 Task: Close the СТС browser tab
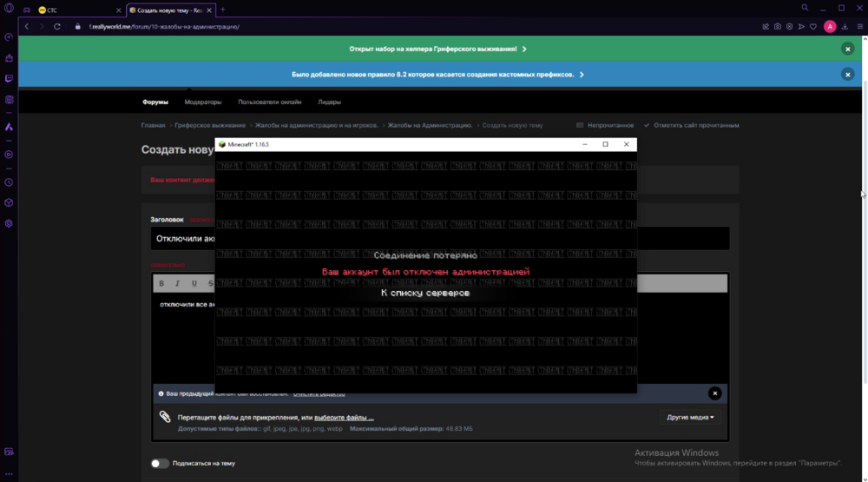coord(118,10)
